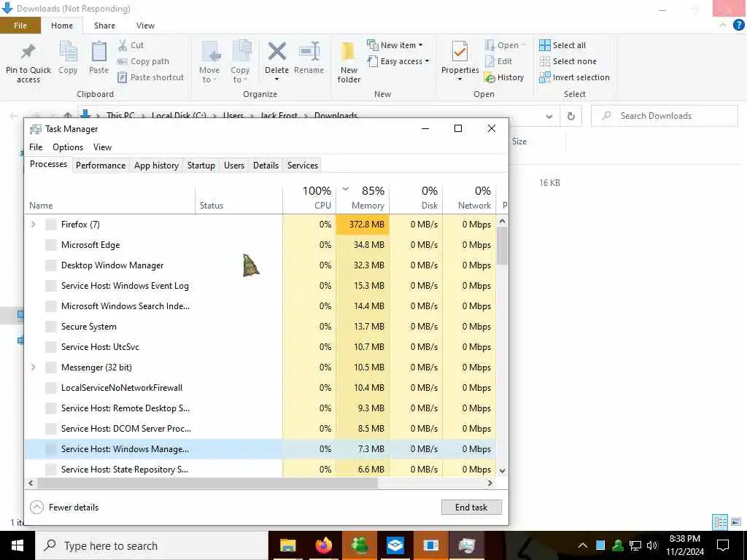The image size is (747, 560).
Task: Click the End task button
Action: [x=471, y=507]
